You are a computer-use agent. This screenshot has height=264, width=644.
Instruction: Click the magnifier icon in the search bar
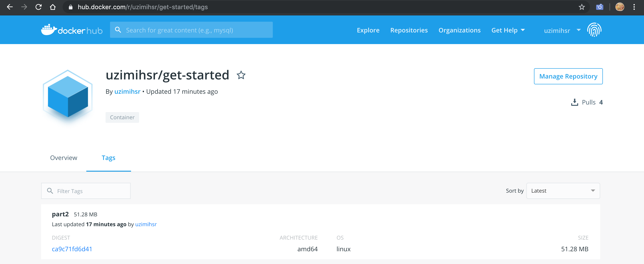tap(118, 30)
